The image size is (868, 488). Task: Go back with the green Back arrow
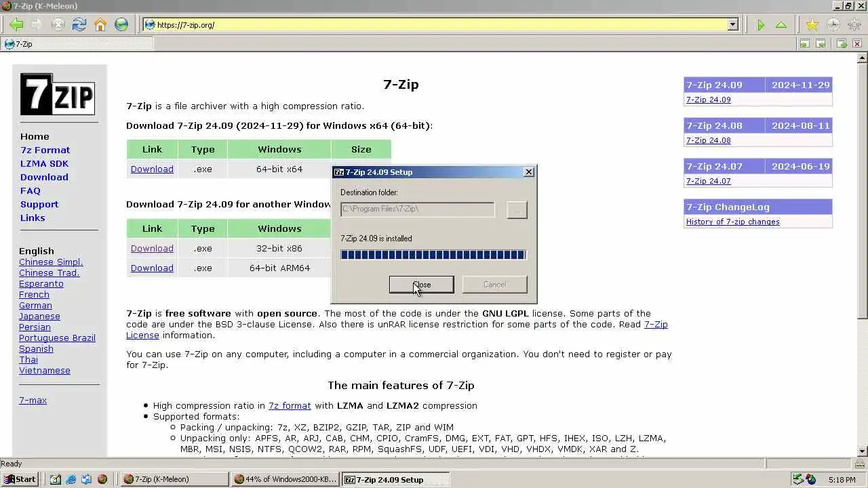tap(16, 25)
